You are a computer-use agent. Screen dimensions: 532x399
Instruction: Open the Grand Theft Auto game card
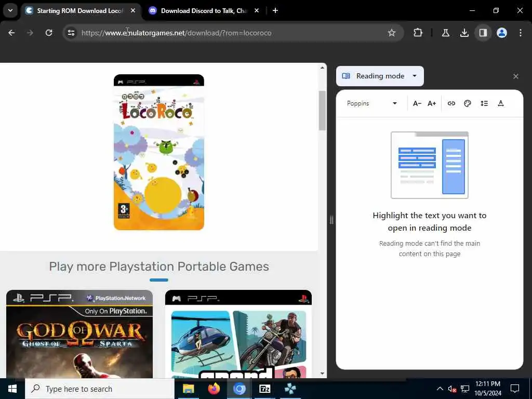238,334
